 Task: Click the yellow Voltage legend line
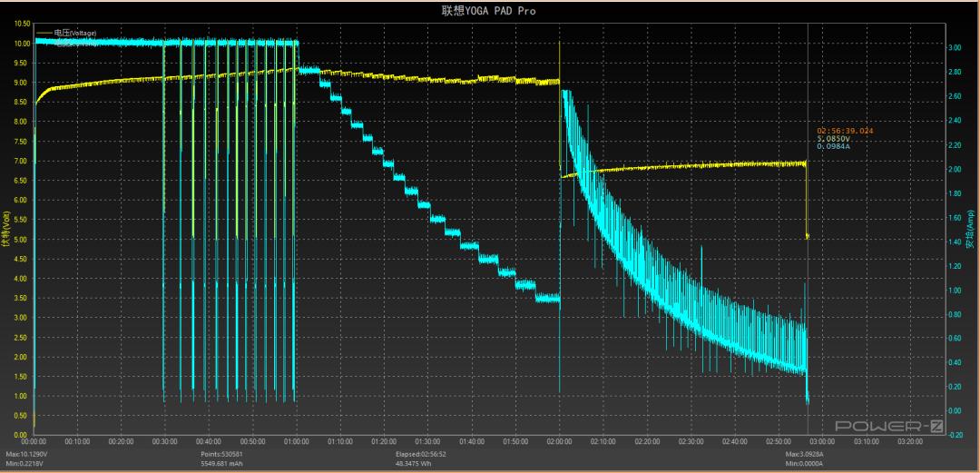click(44, 33)
